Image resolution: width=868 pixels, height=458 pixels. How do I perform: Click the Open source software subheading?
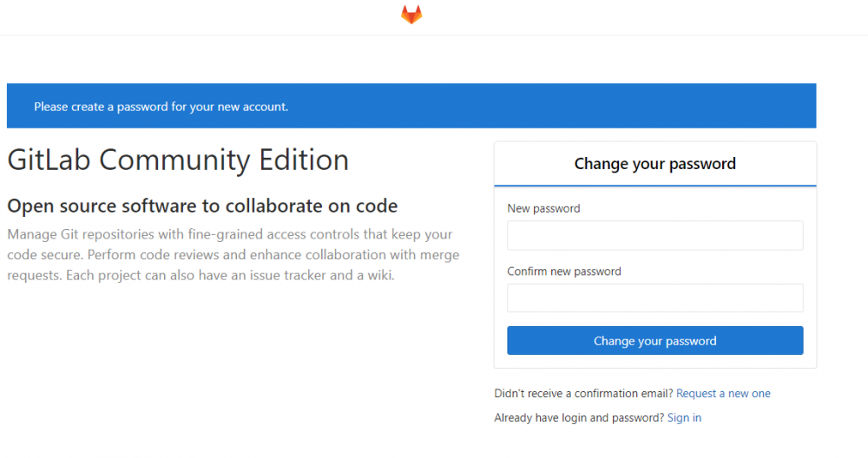(x=202, y=206)
